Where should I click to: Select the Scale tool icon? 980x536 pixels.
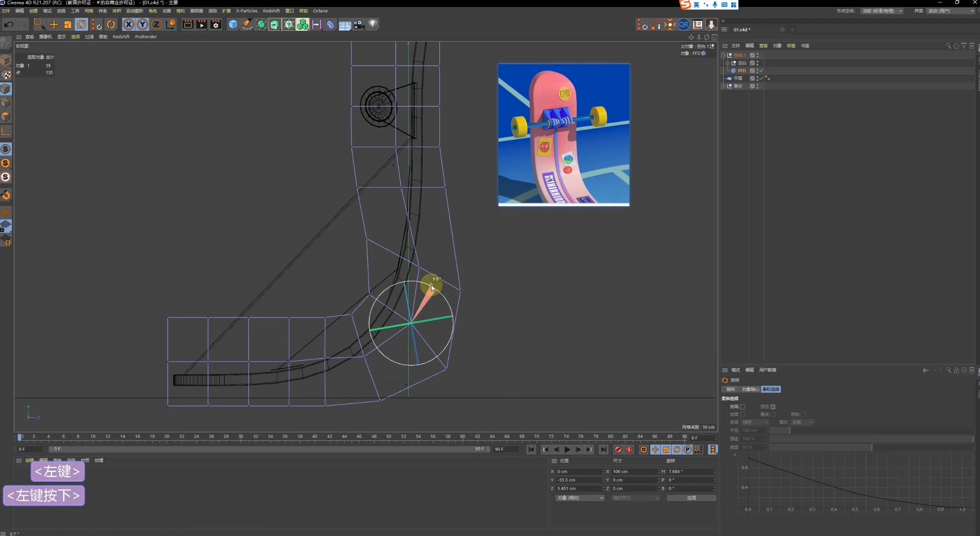[68, 24]
